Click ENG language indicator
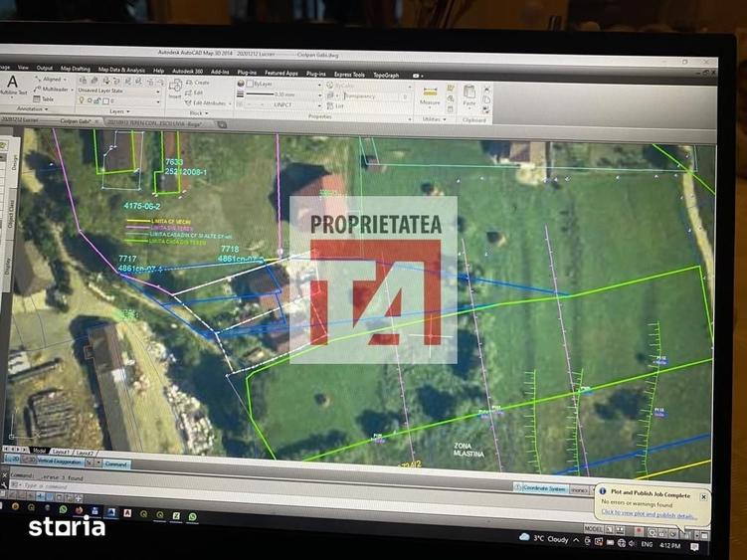The image size is (747, 560). point(647,544)
